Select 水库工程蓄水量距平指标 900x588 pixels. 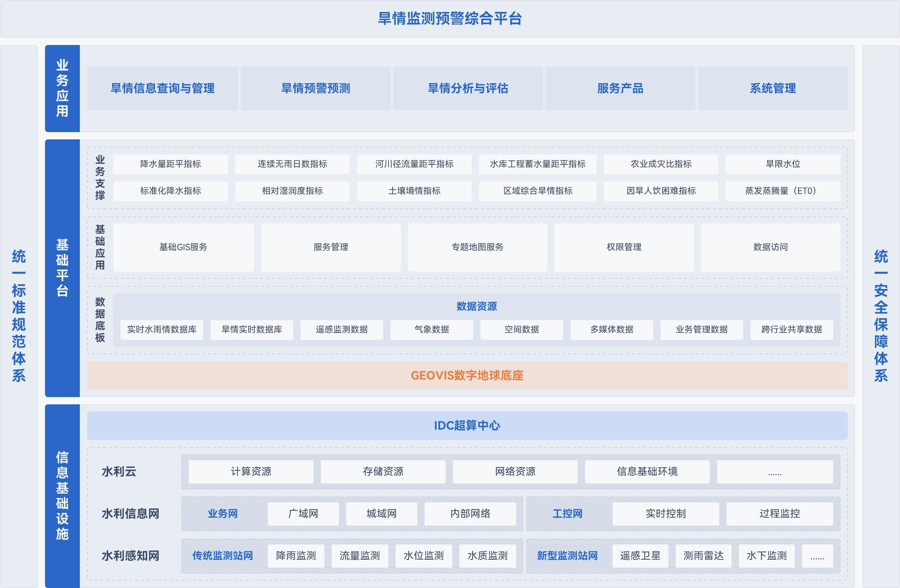click(x=537, y=164)
